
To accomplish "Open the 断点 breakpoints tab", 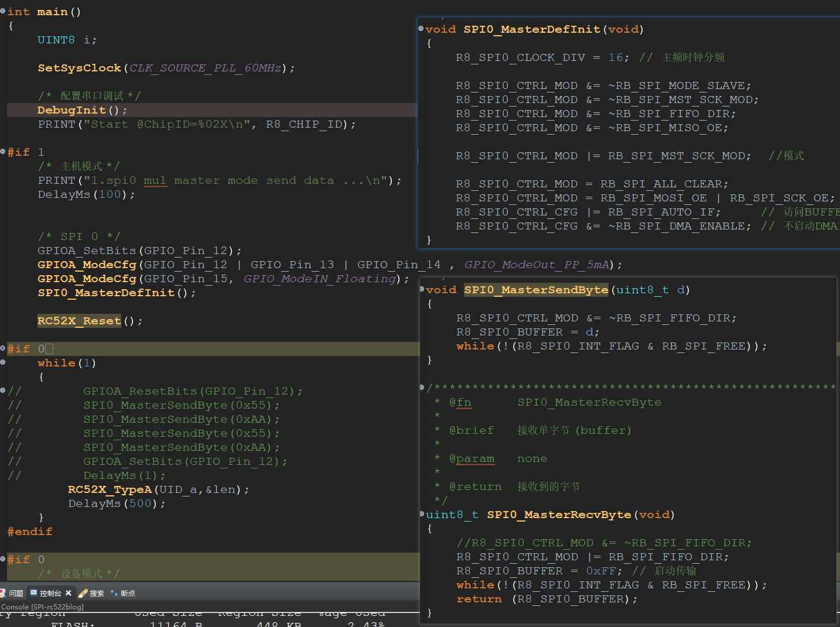I will coord(123,593).
